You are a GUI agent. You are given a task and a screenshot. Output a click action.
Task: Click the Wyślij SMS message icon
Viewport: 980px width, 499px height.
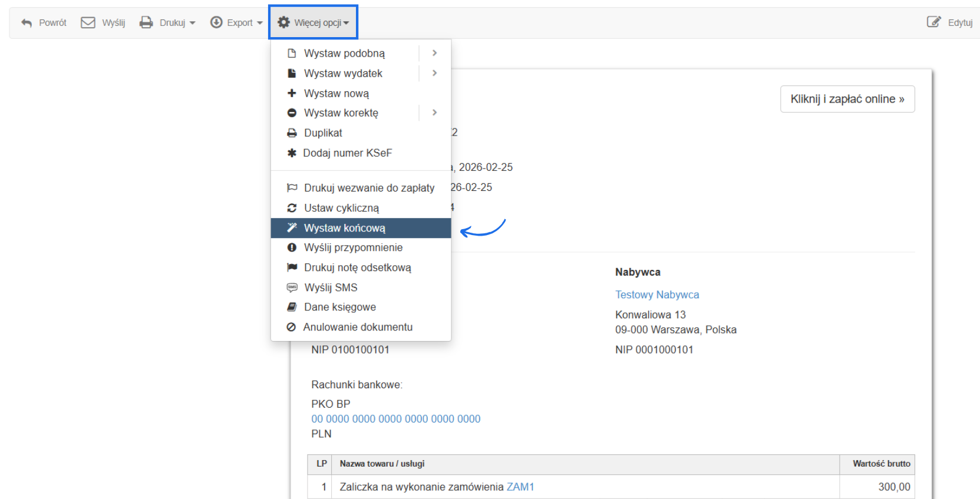click(292, 287)
